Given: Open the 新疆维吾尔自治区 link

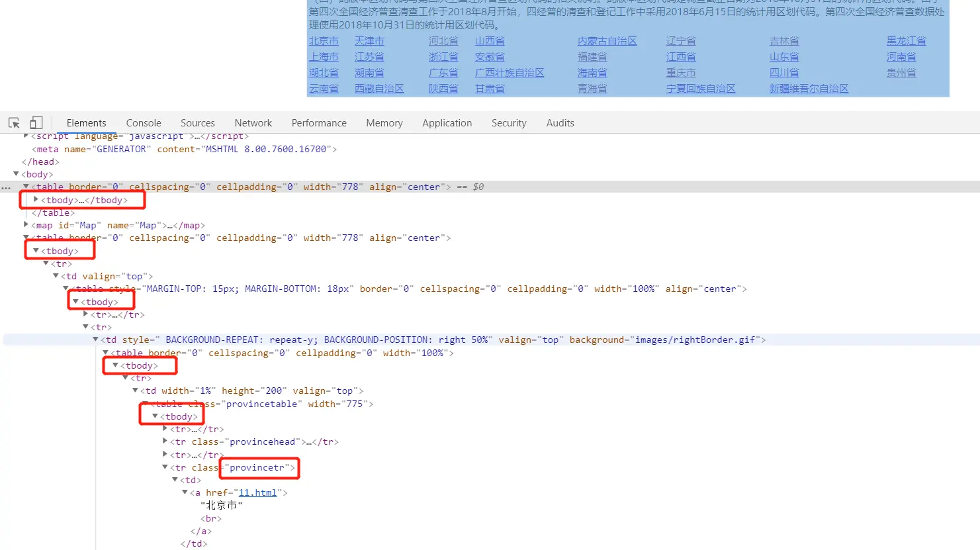Looking at the screenshot, I should 809,89.
